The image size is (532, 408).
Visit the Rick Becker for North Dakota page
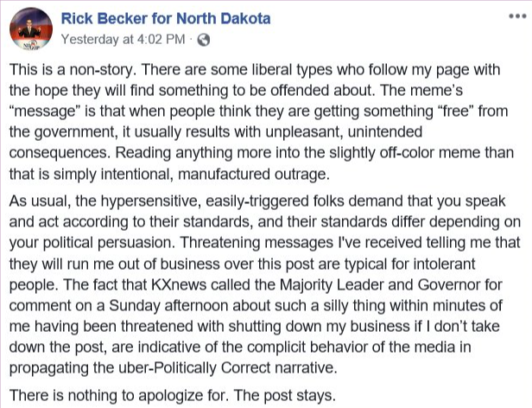pos(166,18)
